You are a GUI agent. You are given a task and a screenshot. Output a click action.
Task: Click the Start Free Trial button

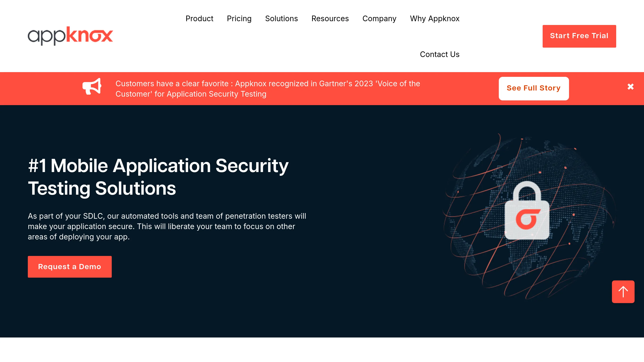(x=579, y=36)
